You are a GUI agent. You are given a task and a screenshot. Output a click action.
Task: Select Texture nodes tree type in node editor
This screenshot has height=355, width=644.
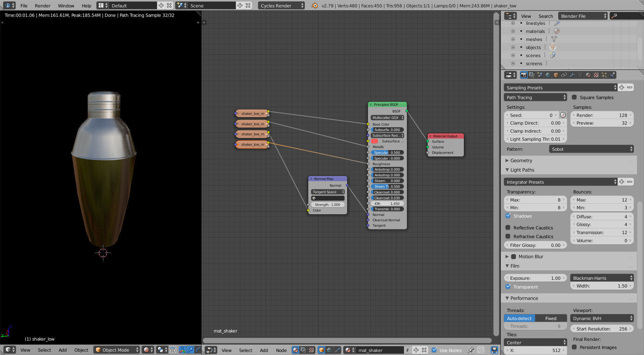pos(311,350)
